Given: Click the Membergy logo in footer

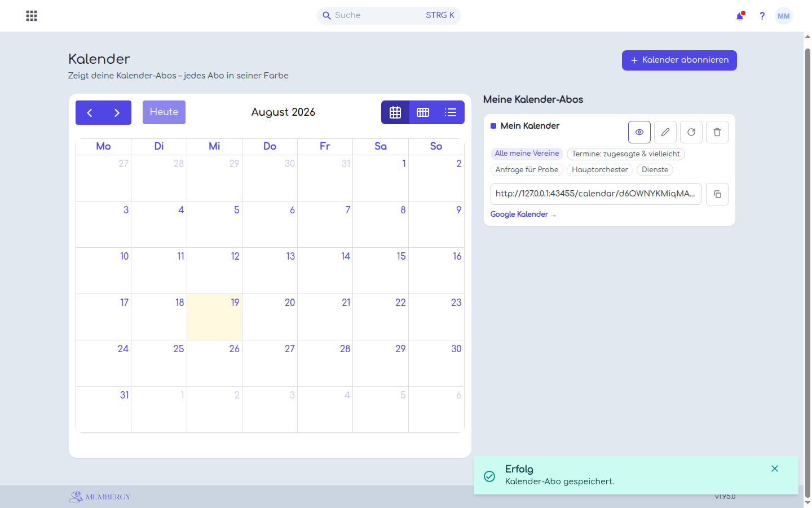Looking at the screenshot, I should pos(100,497).
